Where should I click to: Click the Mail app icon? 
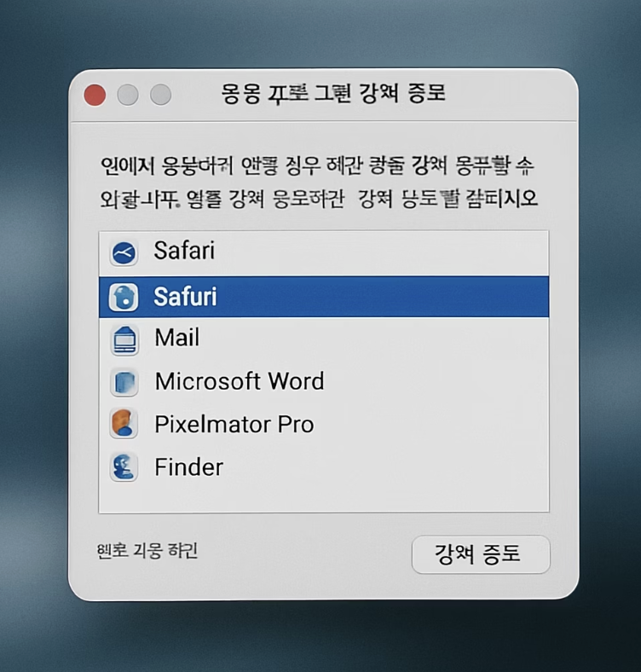124,340
